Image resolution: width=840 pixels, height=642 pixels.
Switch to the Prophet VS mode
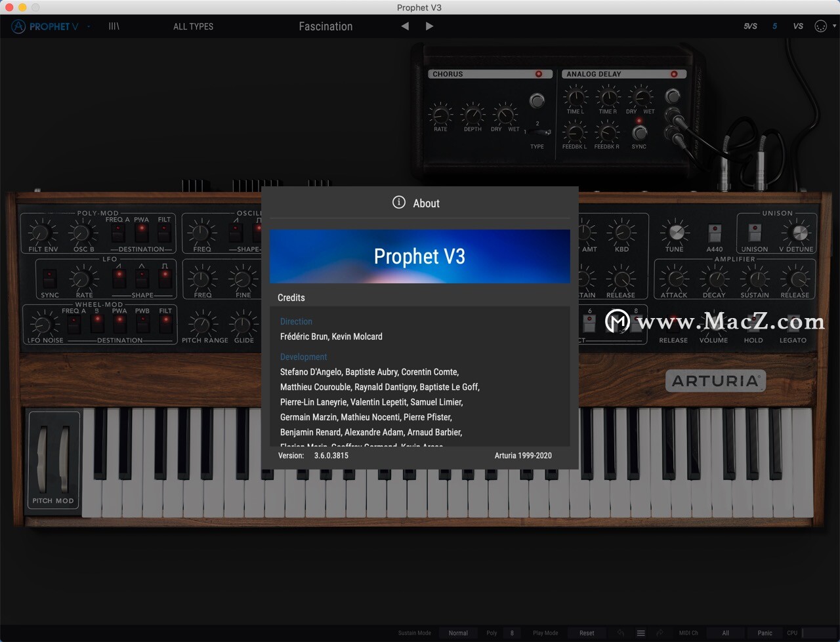point(798,26)
